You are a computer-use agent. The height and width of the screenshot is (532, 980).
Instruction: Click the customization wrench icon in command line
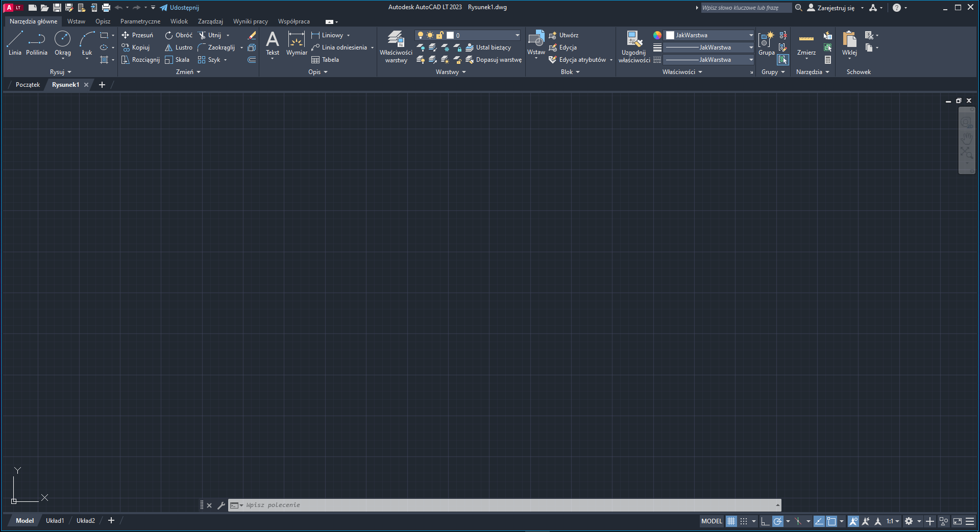[221, 505]
